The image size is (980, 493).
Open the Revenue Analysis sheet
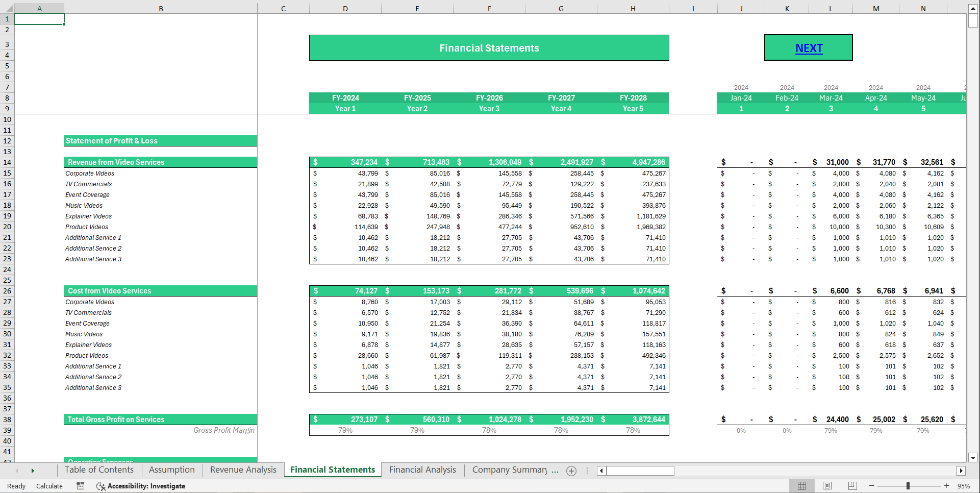tap(243, 470)
